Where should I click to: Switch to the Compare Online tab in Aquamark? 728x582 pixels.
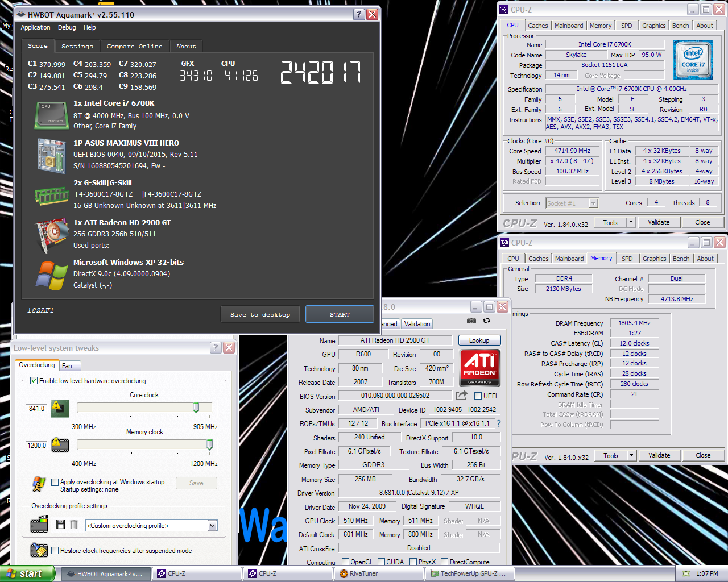[x=135, y=46]
